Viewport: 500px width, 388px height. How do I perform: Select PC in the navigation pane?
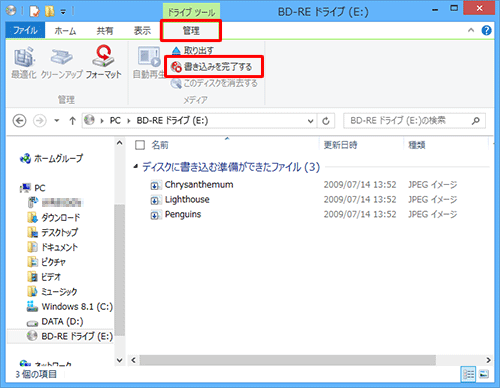33,188
